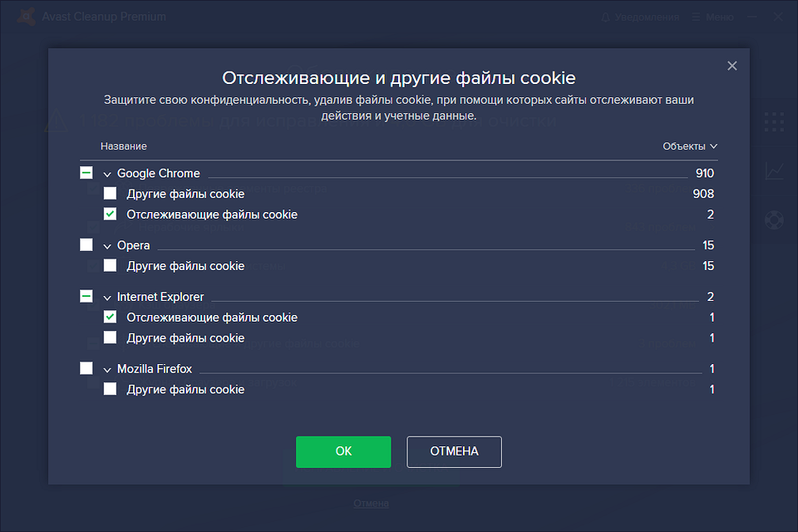Click the lifebuoy help icon on right sidebar
Image resolution: width=798 pixels, height=532 pixels.
coord(774,220)
